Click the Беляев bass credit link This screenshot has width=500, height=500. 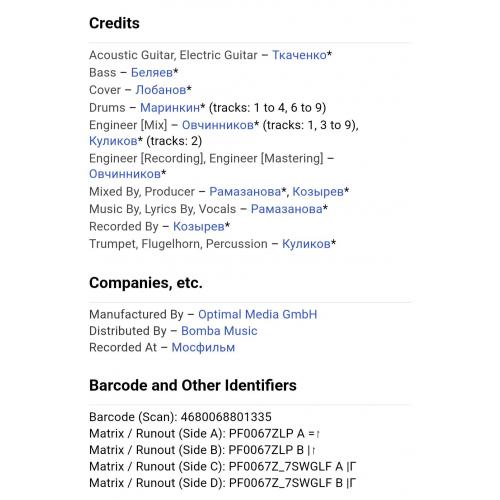(152, 72)
